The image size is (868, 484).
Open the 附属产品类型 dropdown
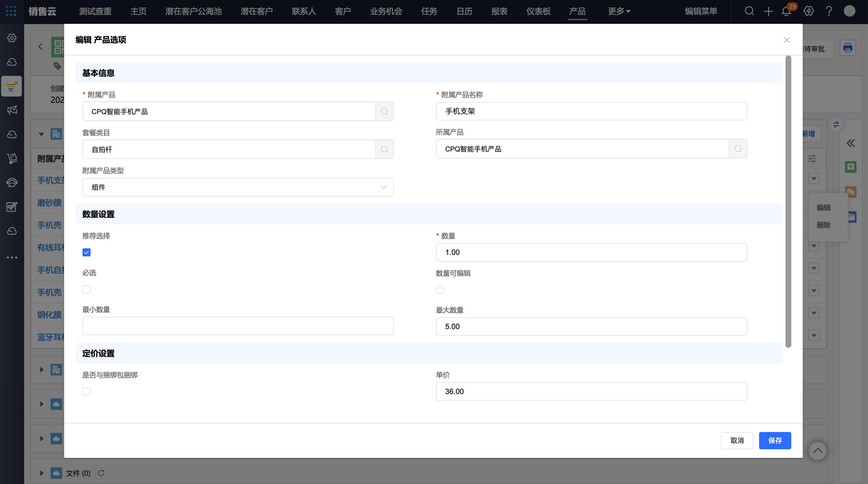[238, 187]
